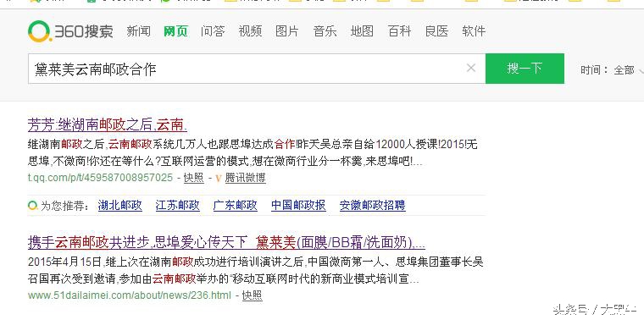Viewport: 644px width, 320px height.
Task: Click the t.qq.com result URL
Action: tap(100, 178)
